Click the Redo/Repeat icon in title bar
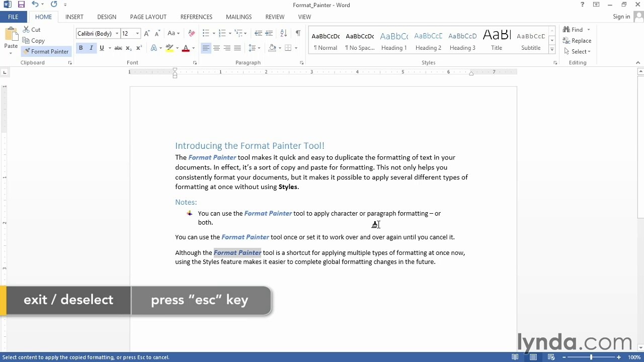This screenshot has height=362, width=644. (54, 5)
